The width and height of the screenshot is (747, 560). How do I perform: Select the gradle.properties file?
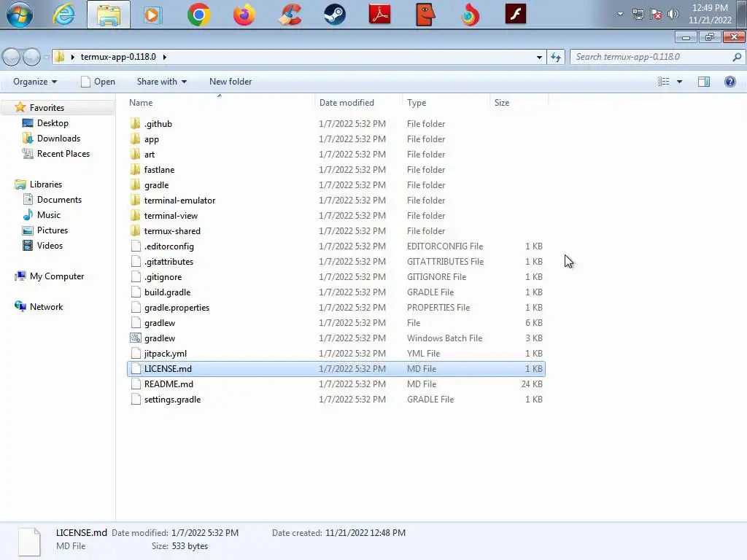[336, 308]
